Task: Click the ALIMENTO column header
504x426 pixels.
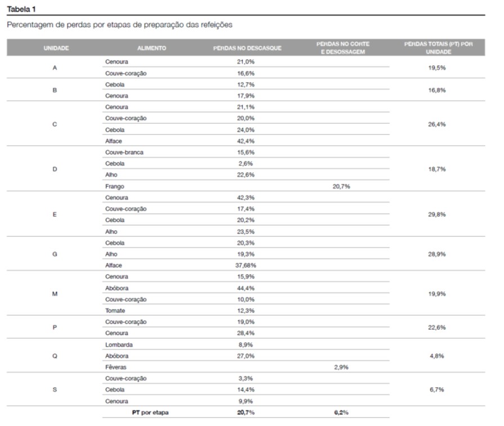Action: click(x=151, y=48)
